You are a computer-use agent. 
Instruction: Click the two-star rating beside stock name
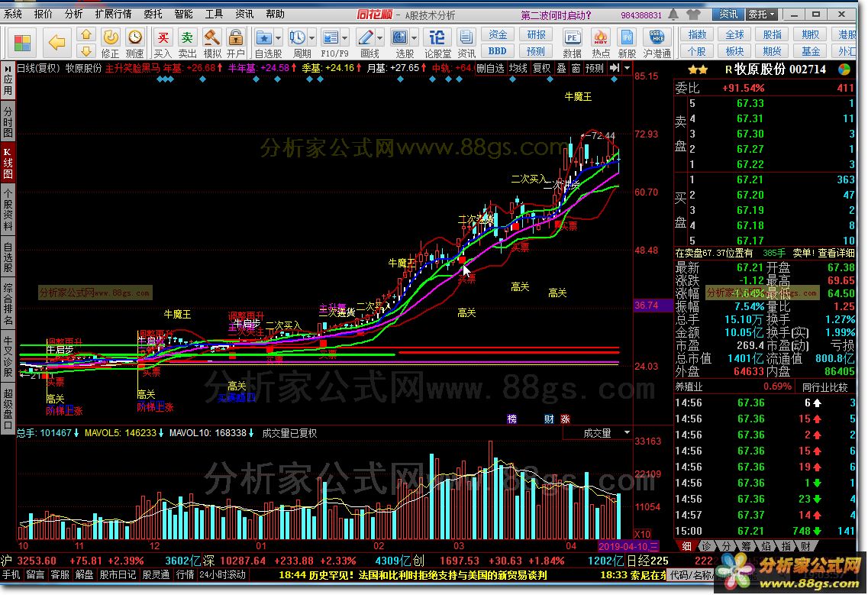click(698, 70)
